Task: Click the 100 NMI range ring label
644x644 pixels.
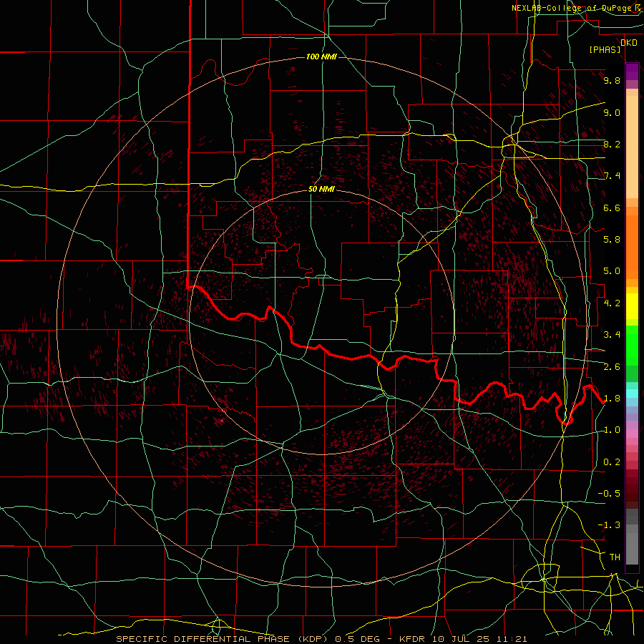Action: pos(321,57)
